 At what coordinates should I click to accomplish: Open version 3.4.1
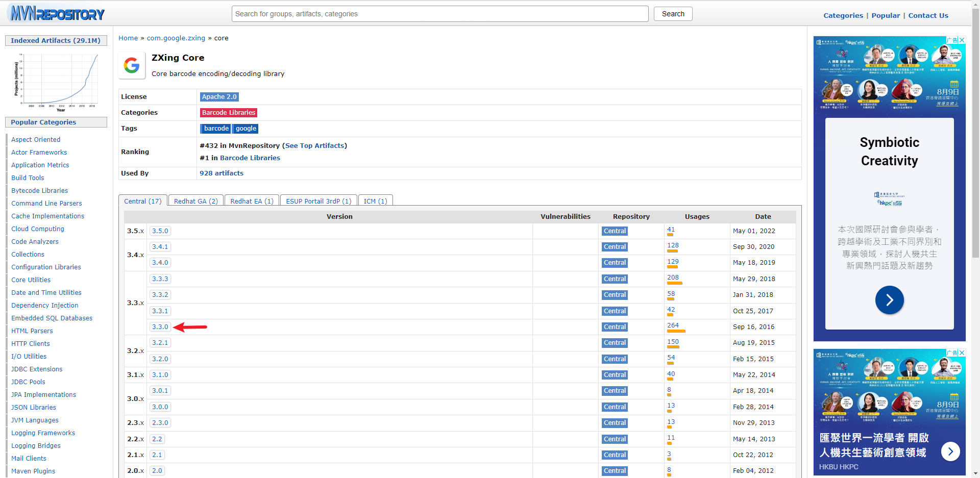[x=160, y=247]
